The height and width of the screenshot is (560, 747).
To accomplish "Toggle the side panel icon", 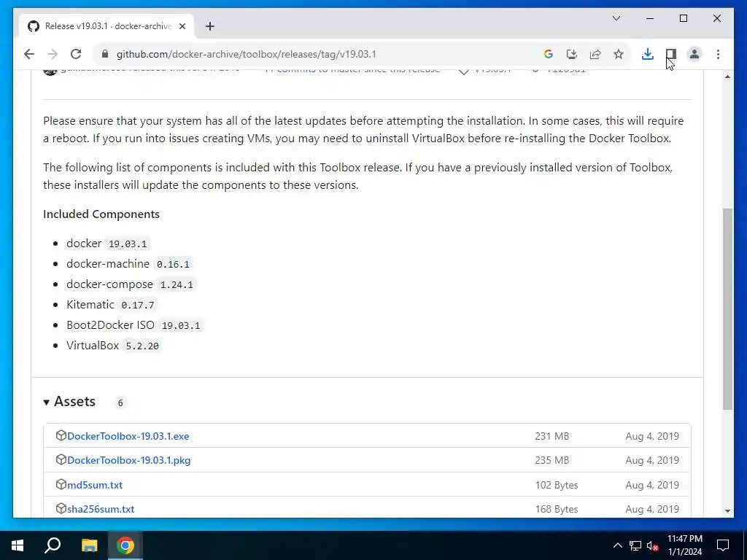I will [x=671, y=54].
